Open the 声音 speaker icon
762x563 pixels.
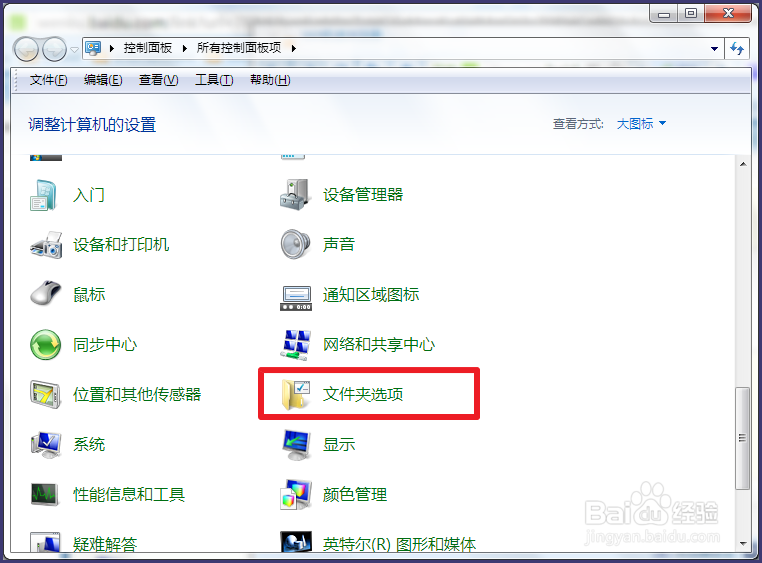[295, 244]
